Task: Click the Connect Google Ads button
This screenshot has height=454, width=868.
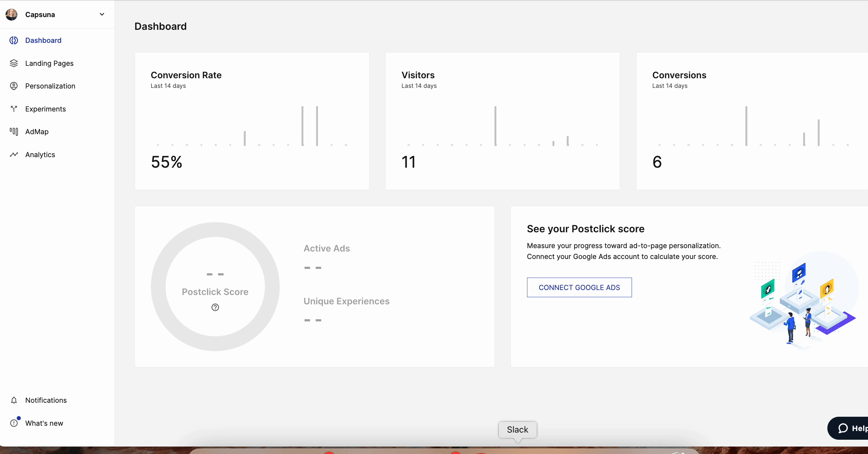Action: coord(579,287)
